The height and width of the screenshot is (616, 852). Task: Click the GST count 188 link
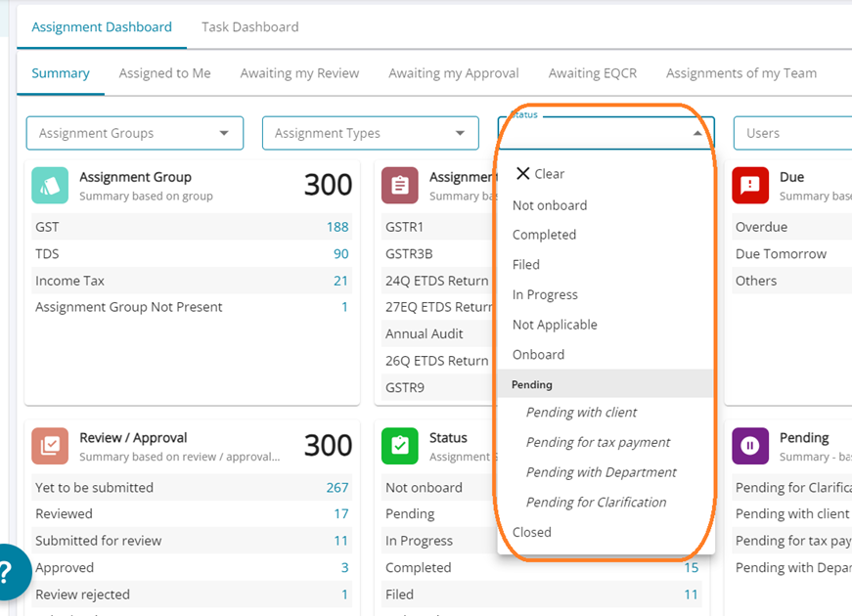tap(337, 227)
